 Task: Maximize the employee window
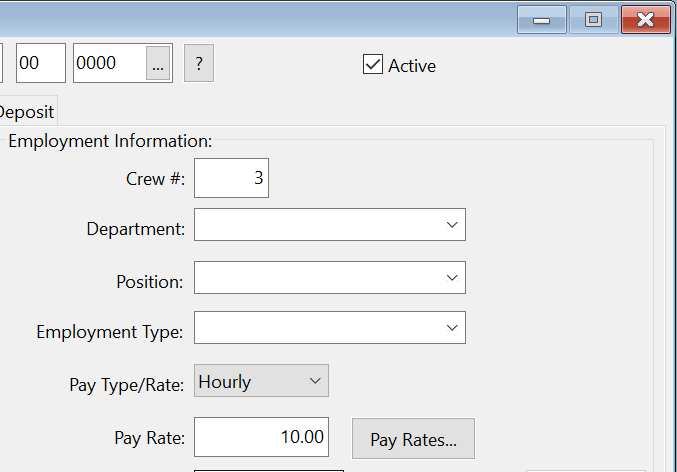(x=593, y=19)
